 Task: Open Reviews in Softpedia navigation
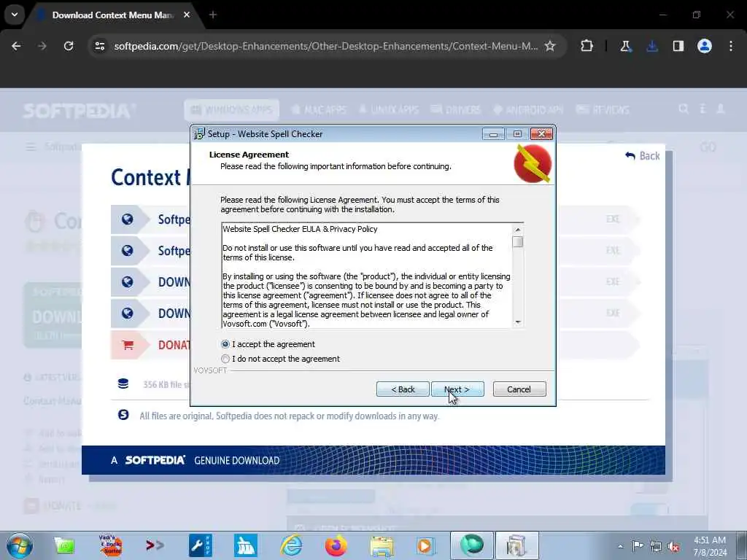(603, 110)
